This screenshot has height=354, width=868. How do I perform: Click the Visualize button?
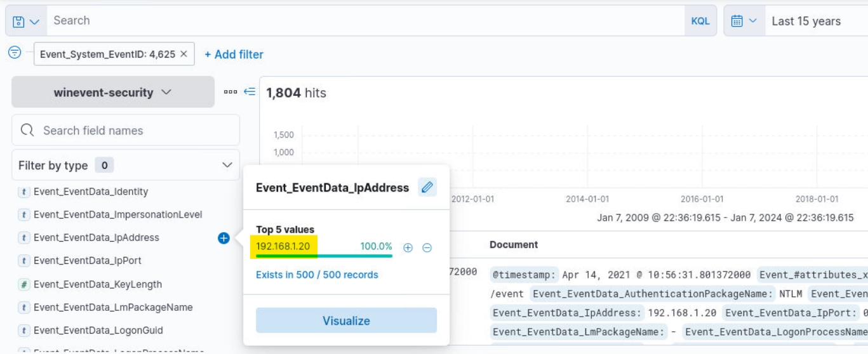click(346, 320)
